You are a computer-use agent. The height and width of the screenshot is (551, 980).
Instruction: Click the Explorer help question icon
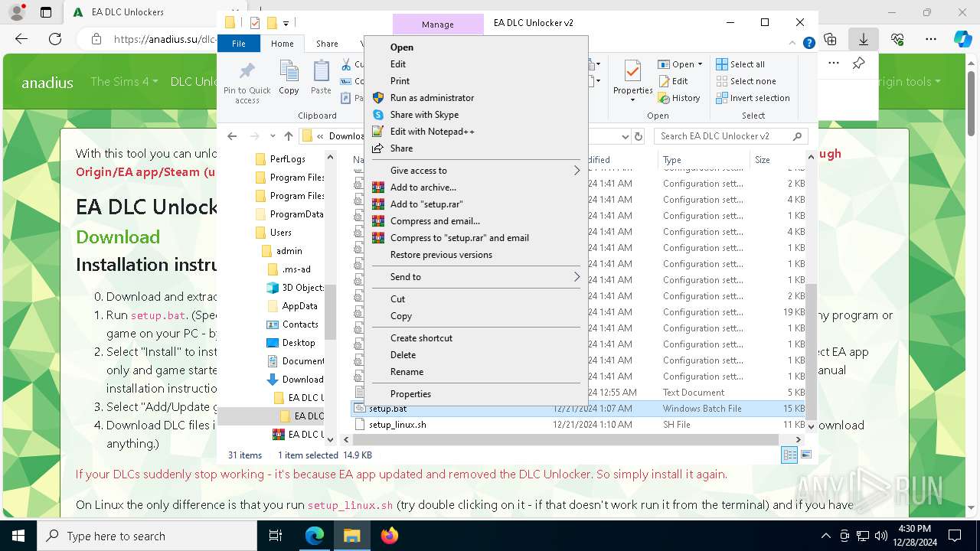click(808, 44)
